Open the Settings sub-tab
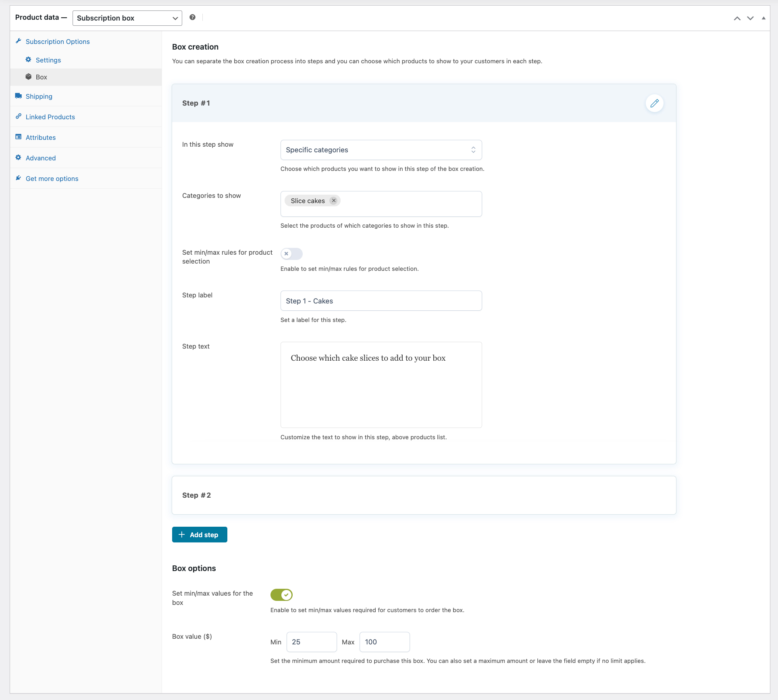The image size is (778, 700). point(48,60)
